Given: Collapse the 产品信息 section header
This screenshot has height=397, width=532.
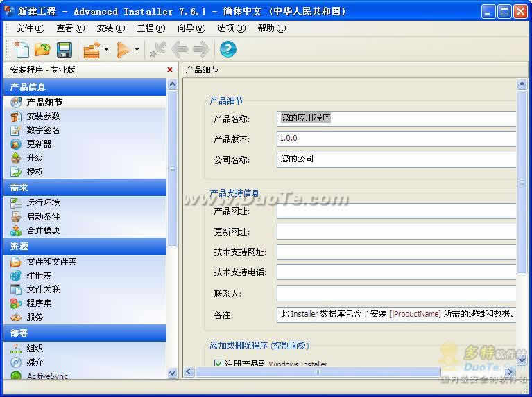Looking at the screenshot, I should tap(85, 87).
